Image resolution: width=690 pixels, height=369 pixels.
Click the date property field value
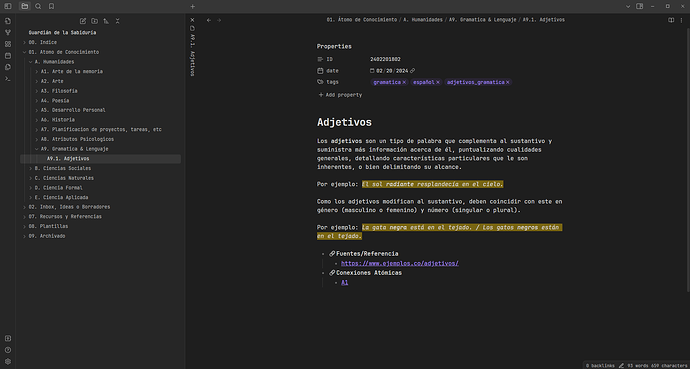[x=393, y=71]
